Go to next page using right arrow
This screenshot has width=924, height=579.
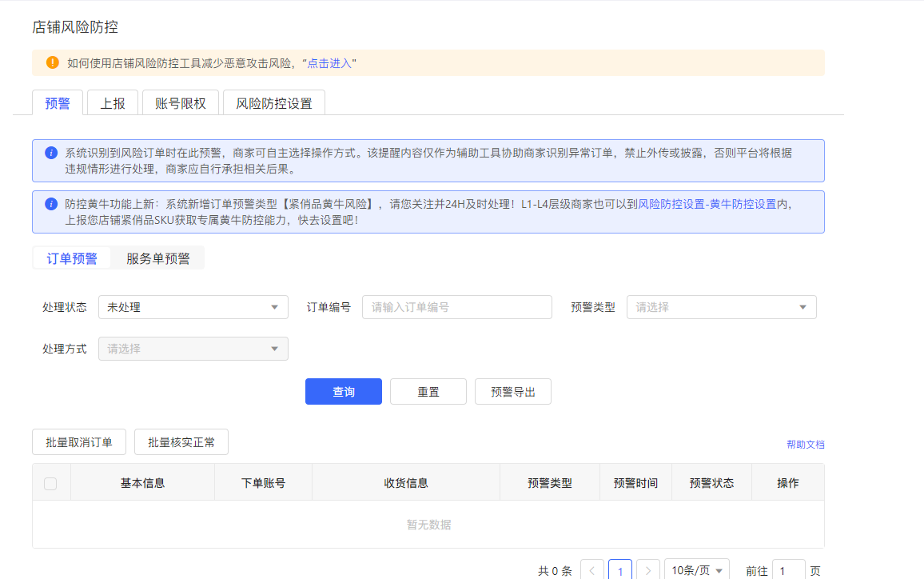[x=648, y=570]
